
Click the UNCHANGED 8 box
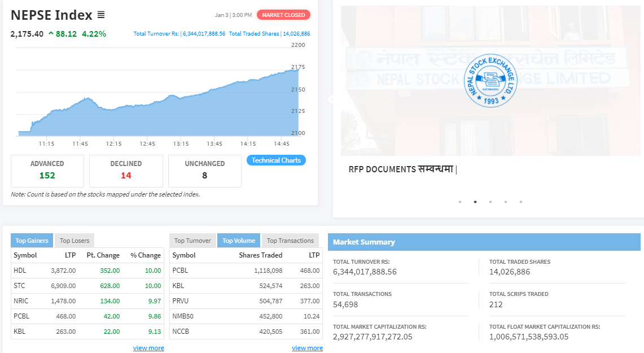pos(204,171)
